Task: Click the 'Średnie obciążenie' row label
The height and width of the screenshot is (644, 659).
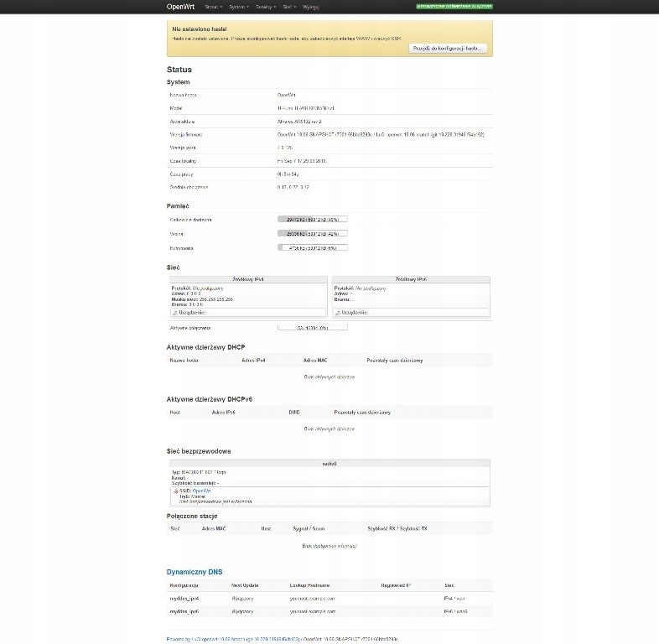Action: pos(189,188)
